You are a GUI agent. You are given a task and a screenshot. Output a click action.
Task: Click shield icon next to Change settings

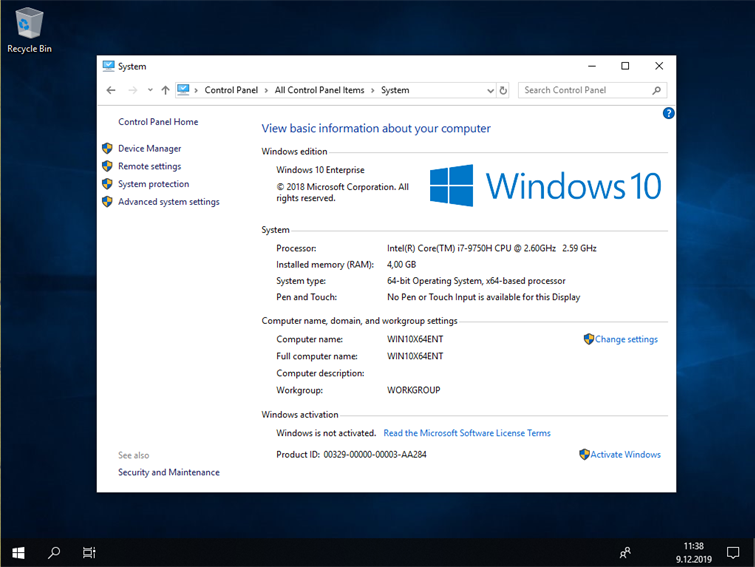588,339
